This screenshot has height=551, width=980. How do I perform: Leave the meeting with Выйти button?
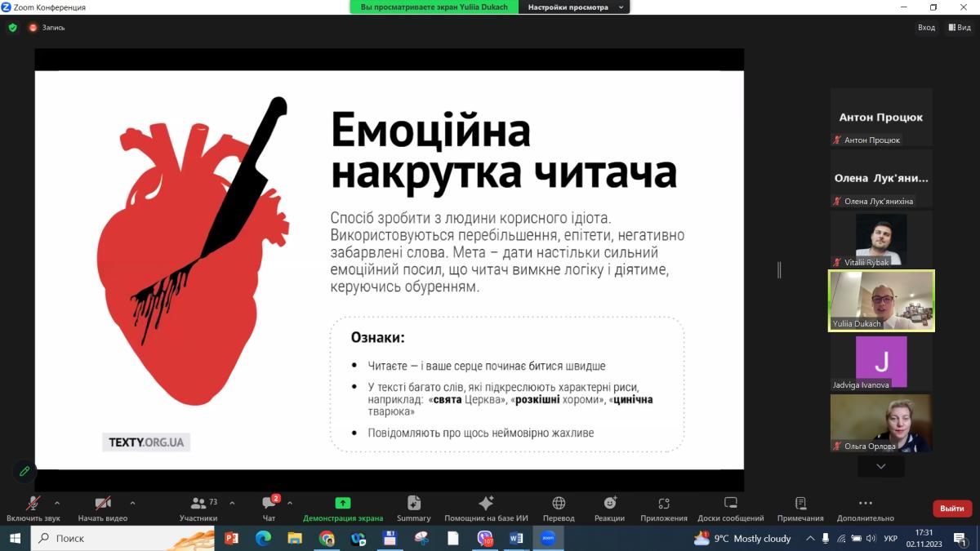952,509
